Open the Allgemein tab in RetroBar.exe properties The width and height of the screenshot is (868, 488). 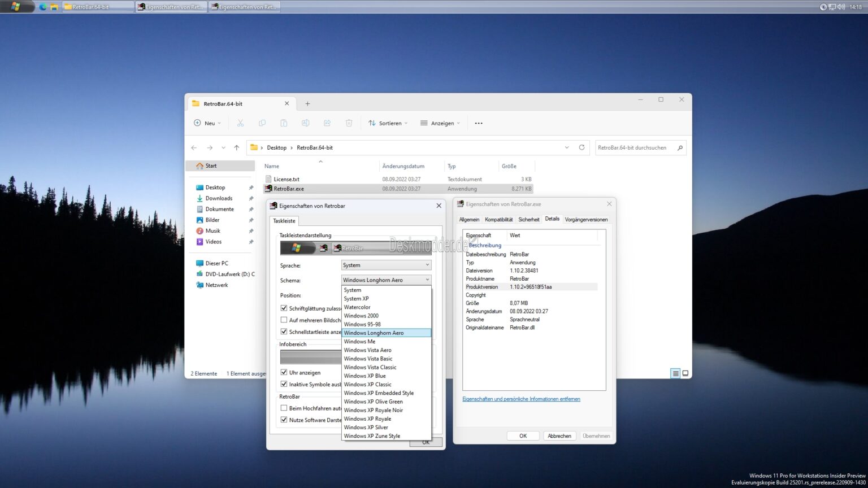[469, 219]
